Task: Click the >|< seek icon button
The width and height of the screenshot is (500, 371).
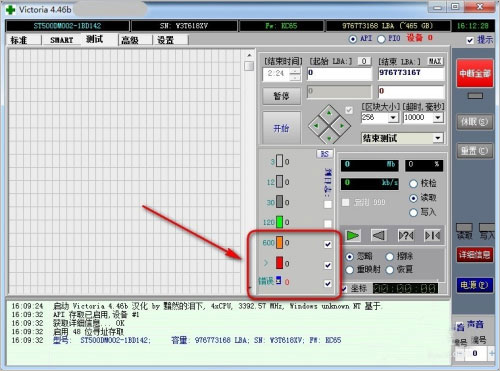Action: click(432, 235)
